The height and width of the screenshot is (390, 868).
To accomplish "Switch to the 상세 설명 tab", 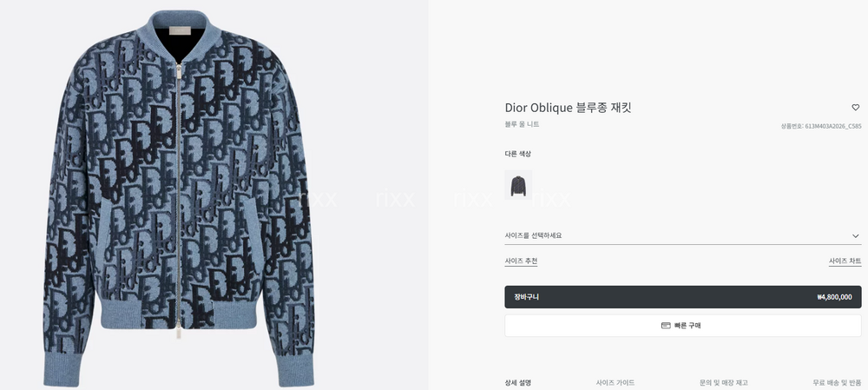I will point(517,383).
